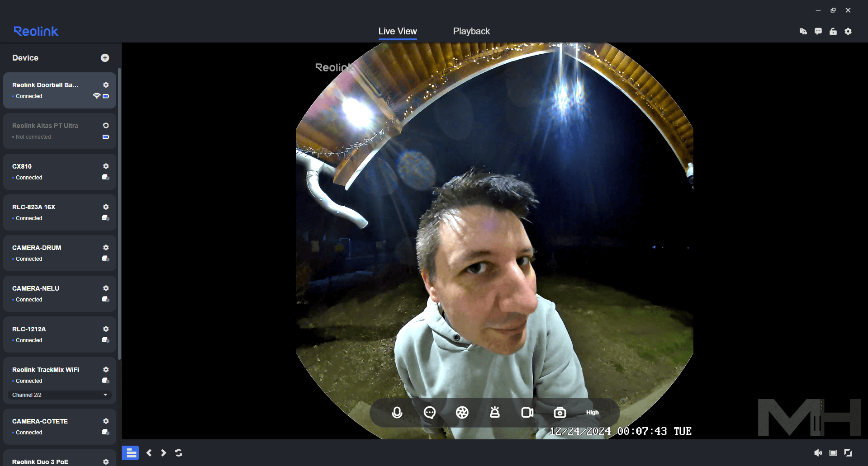
Task: Open CAMERA-COTETE settings gear
Action: [106, 421]
